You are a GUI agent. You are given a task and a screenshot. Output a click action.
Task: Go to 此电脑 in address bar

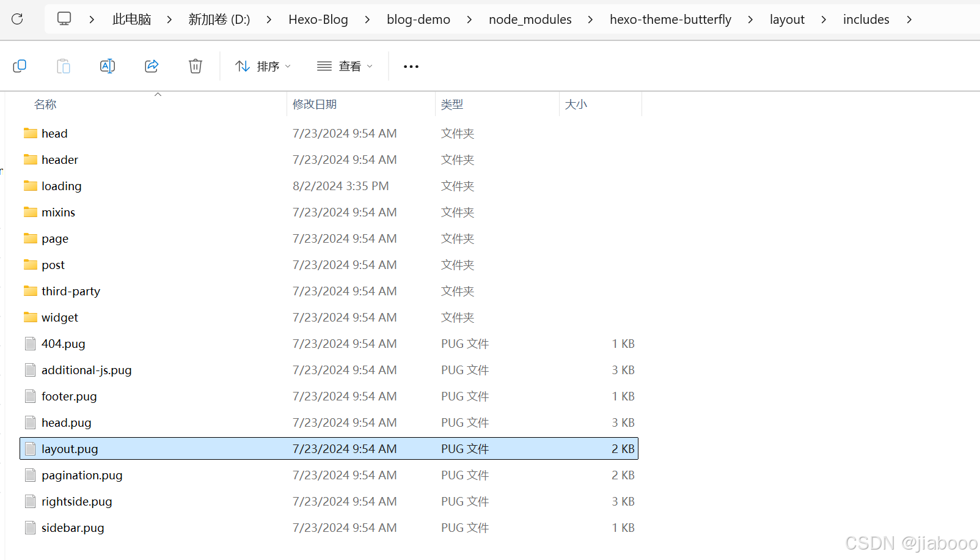tap(131, 20)
